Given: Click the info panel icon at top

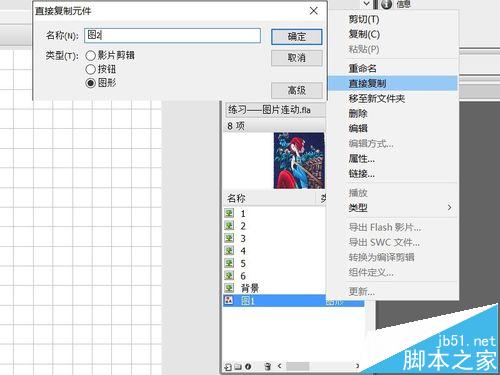Looking at the screenshot, I should (386, 4).
